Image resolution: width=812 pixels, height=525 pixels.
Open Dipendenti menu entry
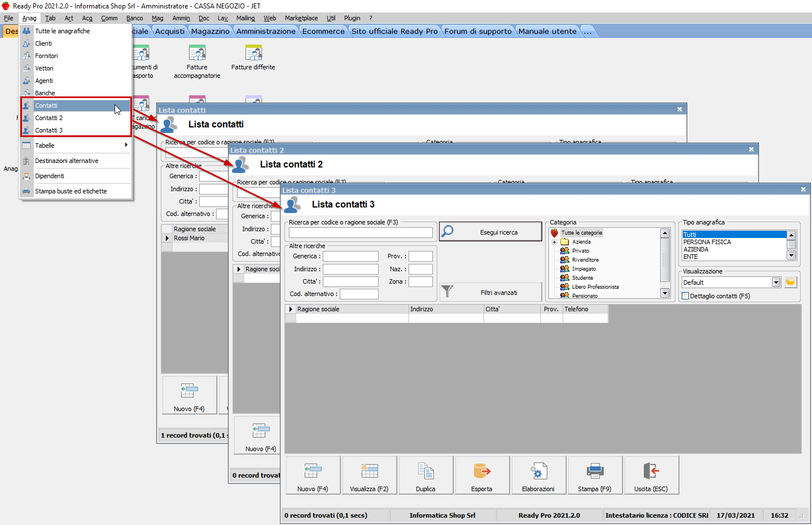(x=76, y=176)
